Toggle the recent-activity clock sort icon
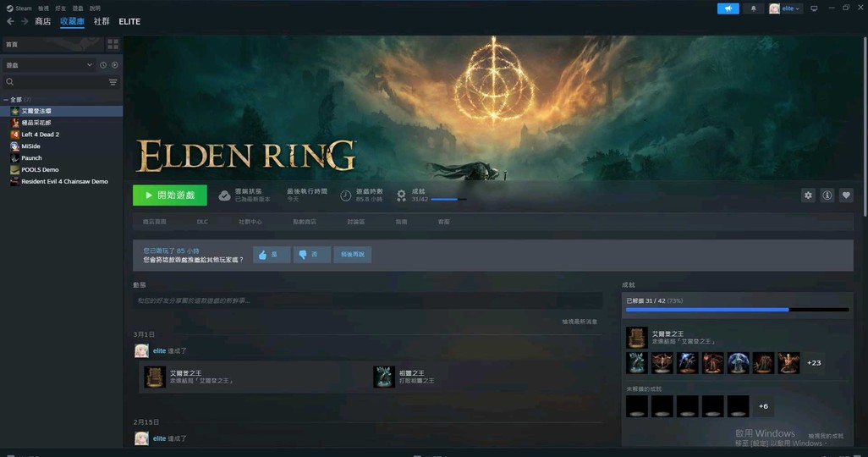Image resolution: width=868 pixels, height=457 pixels. [x=103, y=65]
